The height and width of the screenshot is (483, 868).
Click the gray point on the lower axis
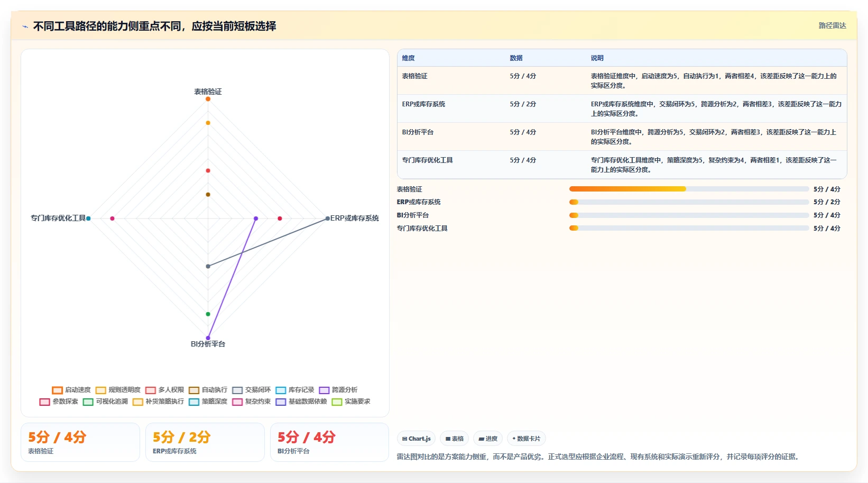pos(208,266)
